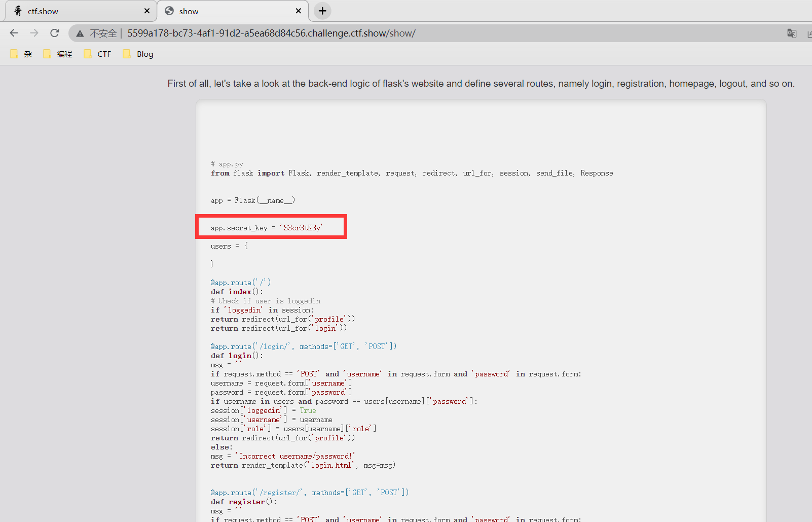Click the 'Incorrect username/password!' message line
This screenshot has width=812, height=522.
(283, 457)
